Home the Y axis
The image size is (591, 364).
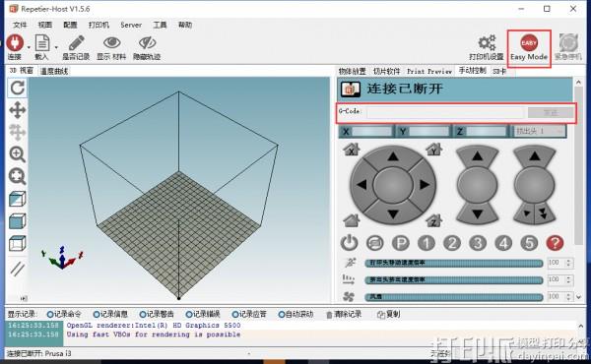pyautogui.click(x=433, y=150)
